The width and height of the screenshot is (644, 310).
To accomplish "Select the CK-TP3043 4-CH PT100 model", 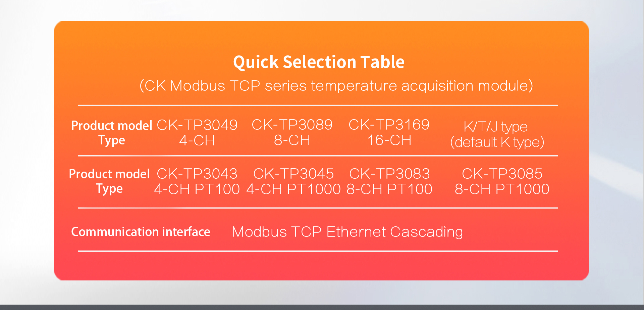I will click(197, 181).
